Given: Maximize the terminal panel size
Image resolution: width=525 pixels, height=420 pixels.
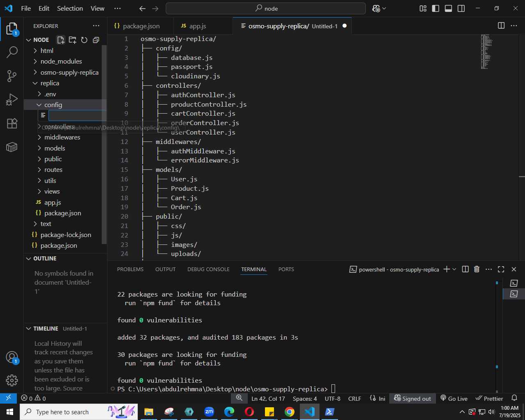Looking at the screenshot, I should [x=501, y=269].
